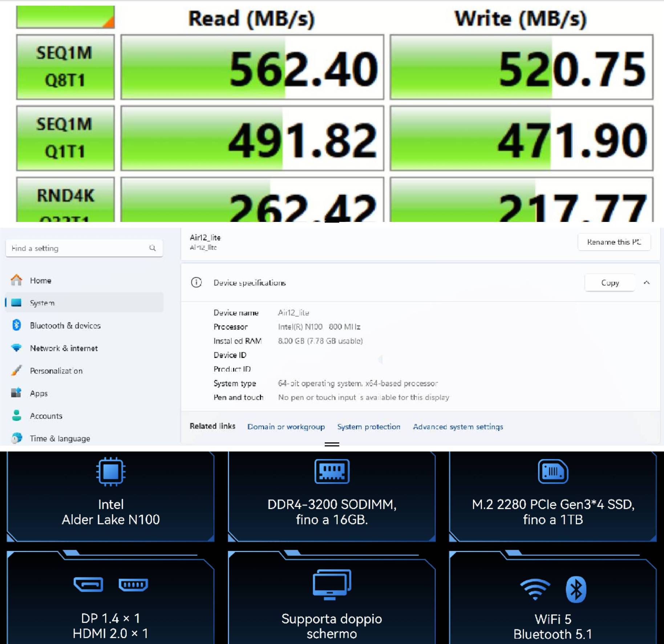Click the Network & internet wifi icon

16,348
